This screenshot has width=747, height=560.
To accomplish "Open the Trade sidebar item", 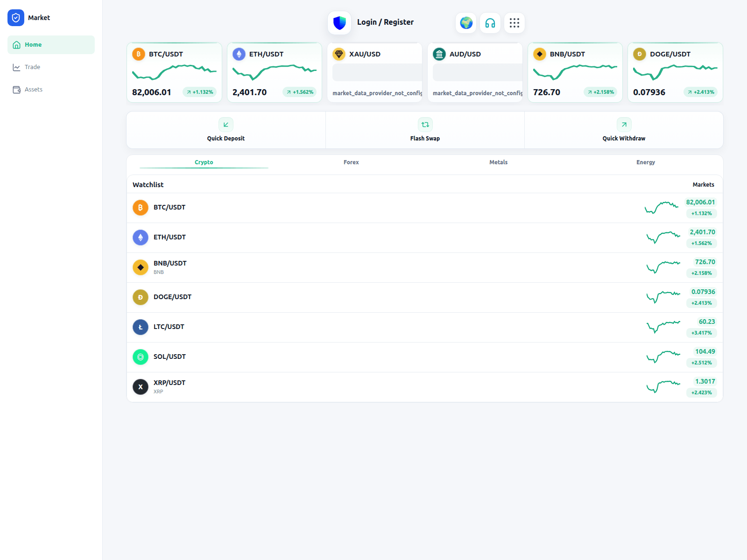I will (x=51, y=67).
